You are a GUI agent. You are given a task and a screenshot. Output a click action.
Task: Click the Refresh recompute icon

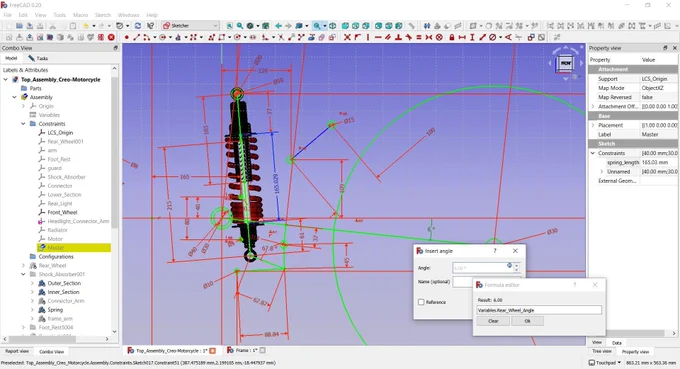138,26
